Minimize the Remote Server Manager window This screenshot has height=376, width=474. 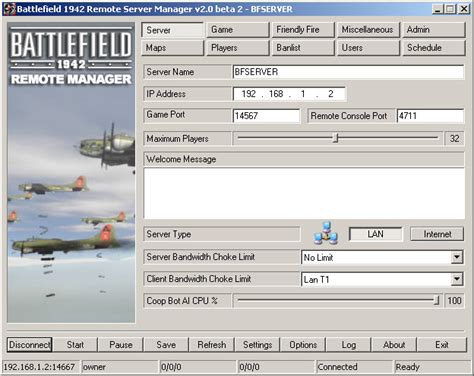coord(438,9)
